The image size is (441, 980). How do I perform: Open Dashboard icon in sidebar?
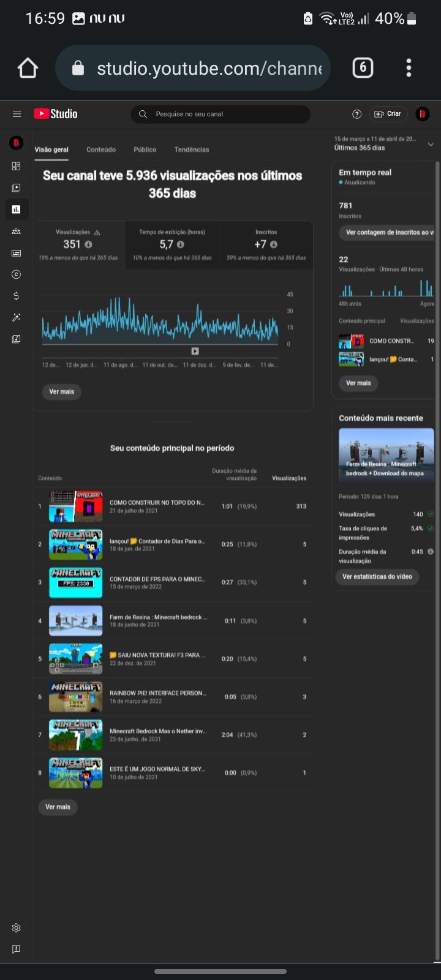[17, 166]
